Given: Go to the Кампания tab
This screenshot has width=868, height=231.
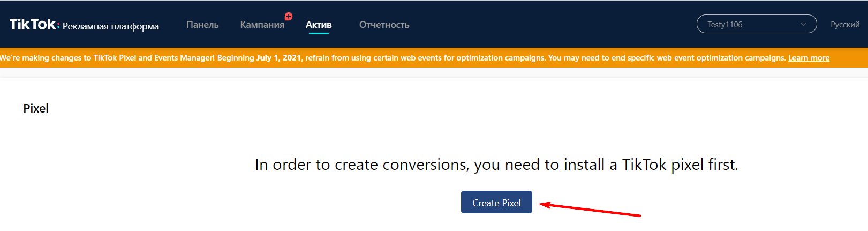Looking at the screenshot, I should pos(262,25).
